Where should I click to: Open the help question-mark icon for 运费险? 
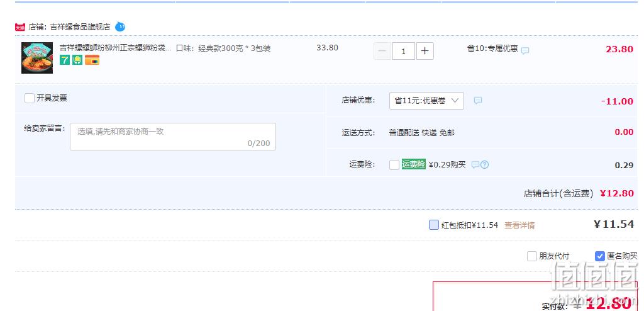pos(485,165)
